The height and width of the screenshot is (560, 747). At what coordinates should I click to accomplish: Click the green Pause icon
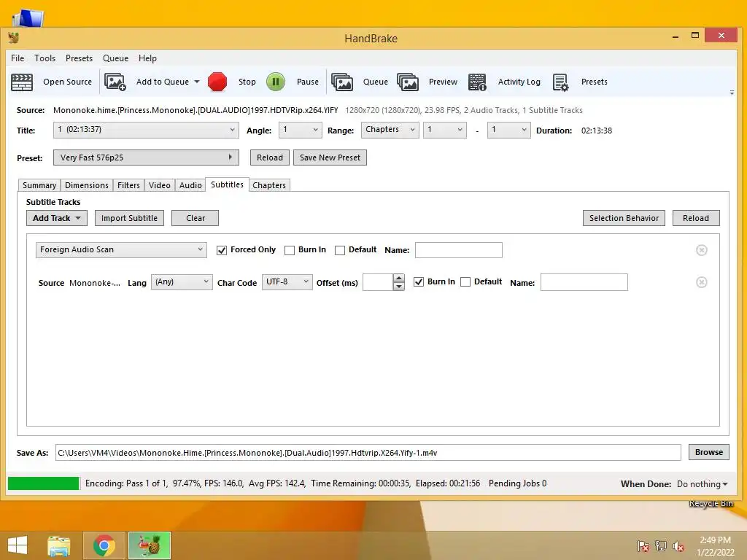pos(275,82)
